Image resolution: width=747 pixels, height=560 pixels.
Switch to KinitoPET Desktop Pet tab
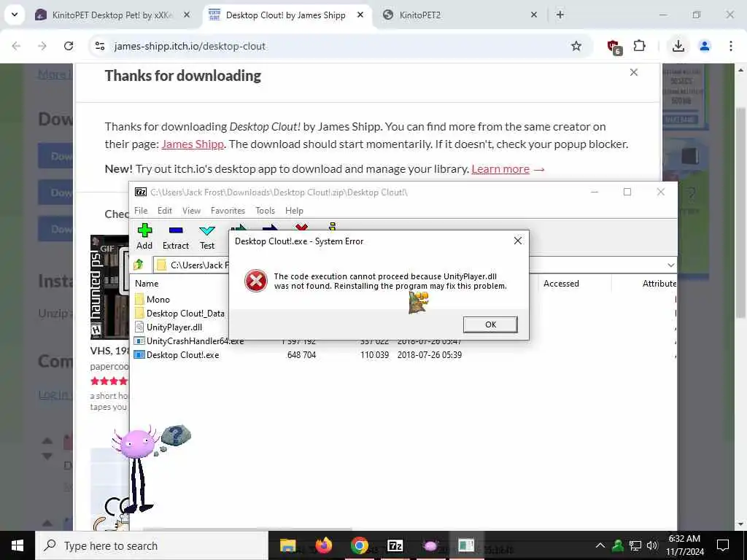click(x=112, y=15)
